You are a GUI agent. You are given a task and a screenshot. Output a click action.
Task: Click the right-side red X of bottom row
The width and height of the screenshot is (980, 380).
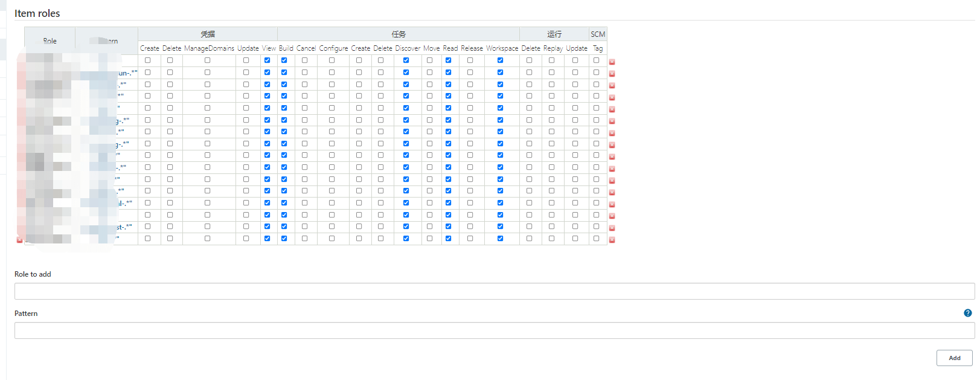[x=612, y=240]
